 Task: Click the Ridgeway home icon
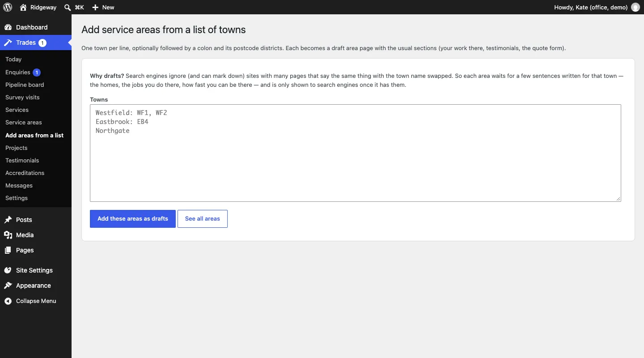point(23,7)
